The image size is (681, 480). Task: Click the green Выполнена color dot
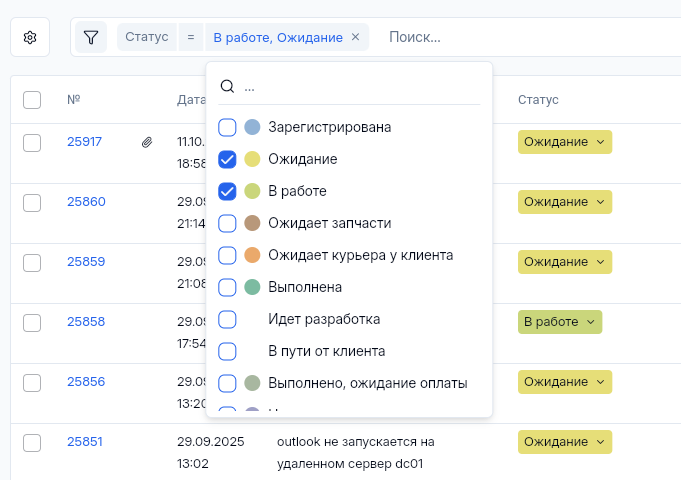point(252,287)
